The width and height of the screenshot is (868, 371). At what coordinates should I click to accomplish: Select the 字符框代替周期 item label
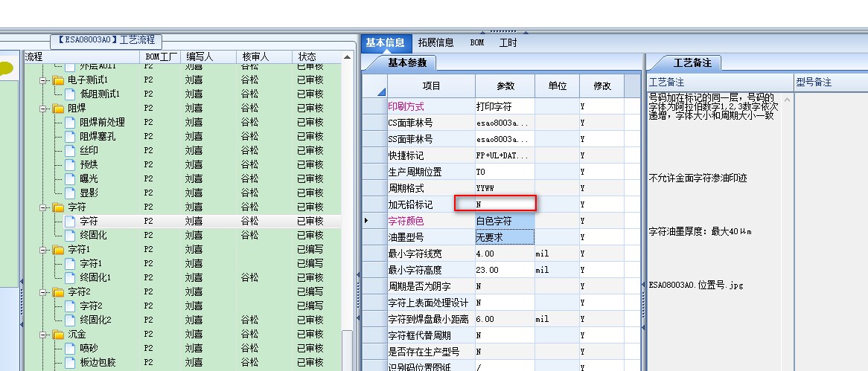pos(420,335)
